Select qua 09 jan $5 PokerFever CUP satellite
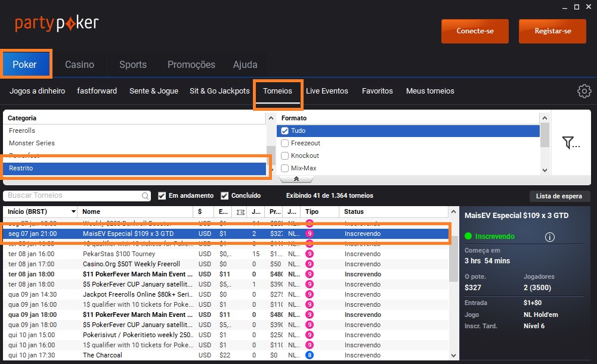597x364 pixels. click(x=226, y=325)
